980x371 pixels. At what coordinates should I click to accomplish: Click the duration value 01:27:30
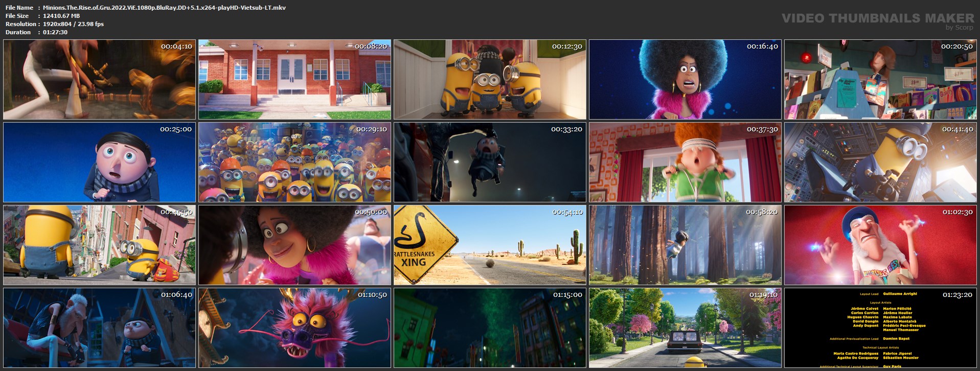(55, 32)
